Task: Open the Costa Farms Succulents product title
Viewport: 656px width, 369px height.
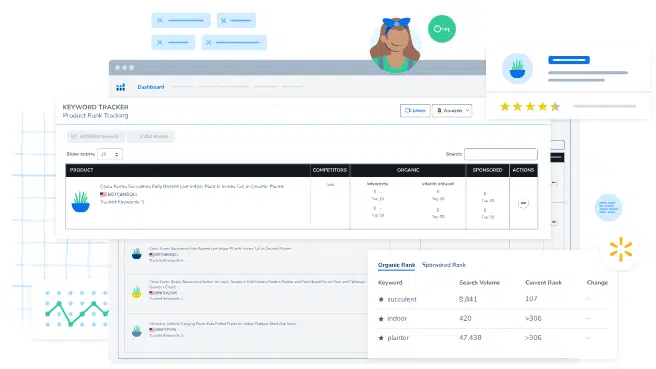Action: [x=192, y=187]
